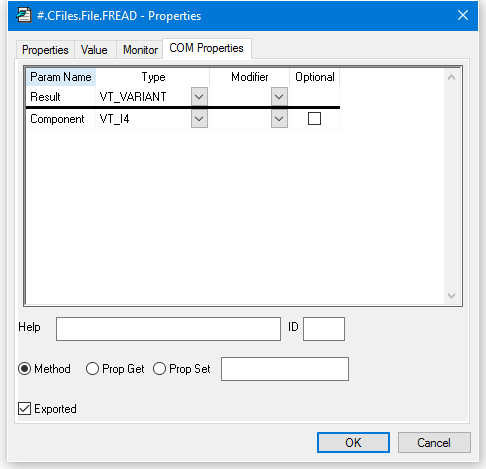Click the text box beside Prop Set
The height and width of the screenshot is (469, 486).
point(285,369)
